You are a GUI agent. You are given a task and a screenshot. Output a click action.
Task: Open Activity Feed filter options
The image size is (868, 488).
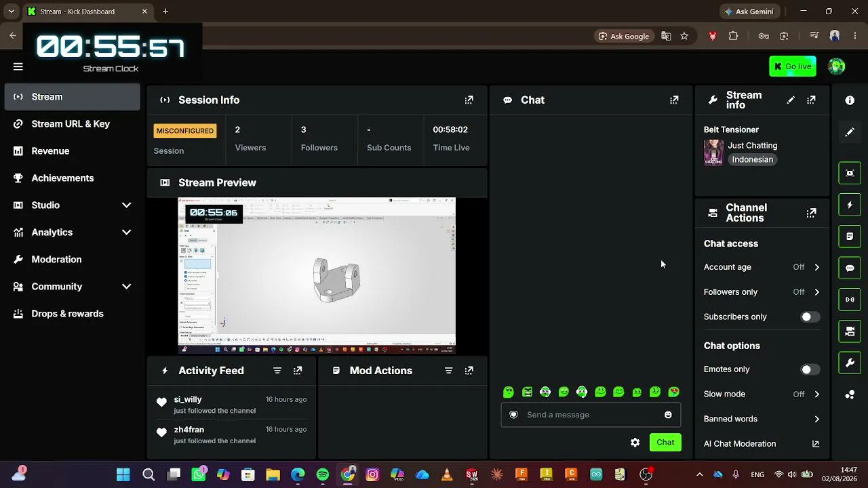[x=277, y=371]
